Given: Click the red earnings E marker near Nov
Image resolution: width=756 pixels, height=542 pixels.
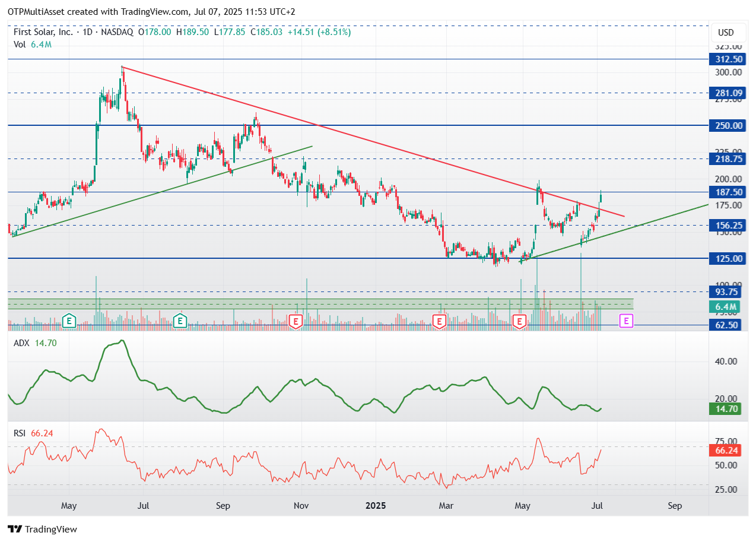Looking at the screenshot, I should [x=296, y=321].
